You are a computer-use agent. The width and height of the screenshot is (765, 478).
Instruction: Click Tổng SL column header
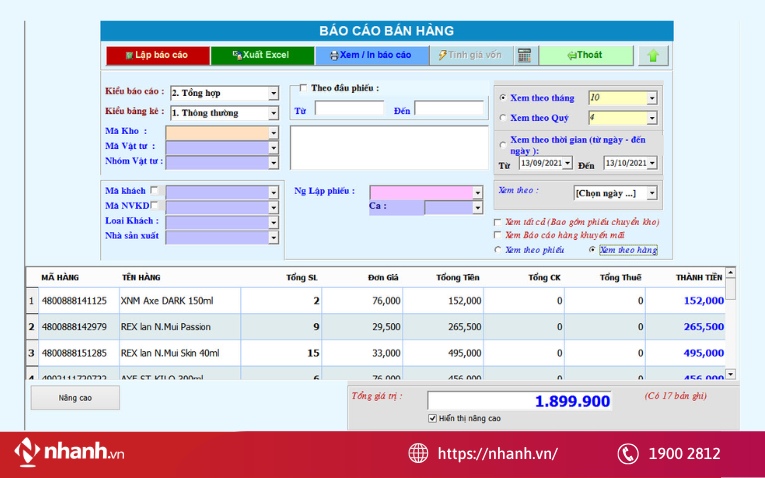click(x=302, y=278)
